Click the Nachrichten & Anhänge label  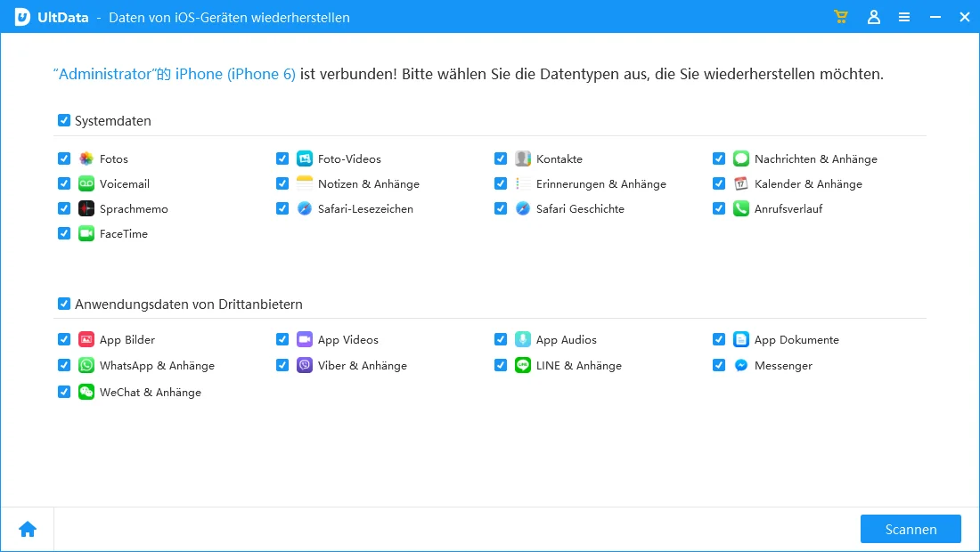(815, 158)
